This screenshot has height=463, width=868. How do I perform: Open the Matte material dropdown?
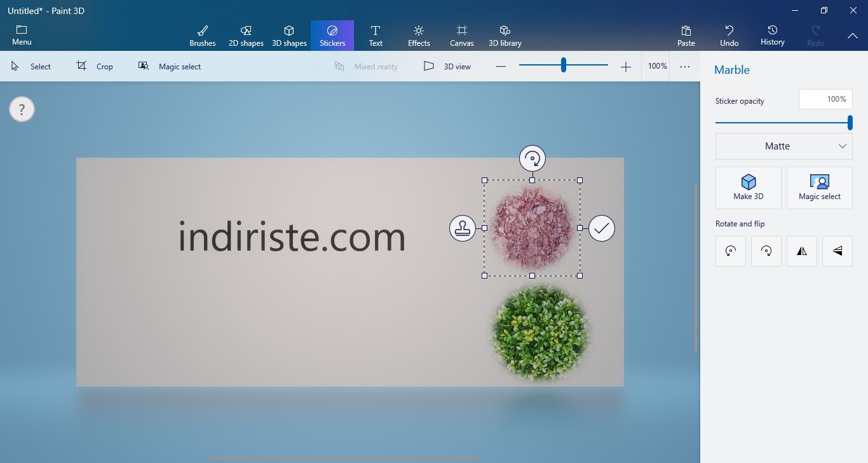click(x=784, y=146)
